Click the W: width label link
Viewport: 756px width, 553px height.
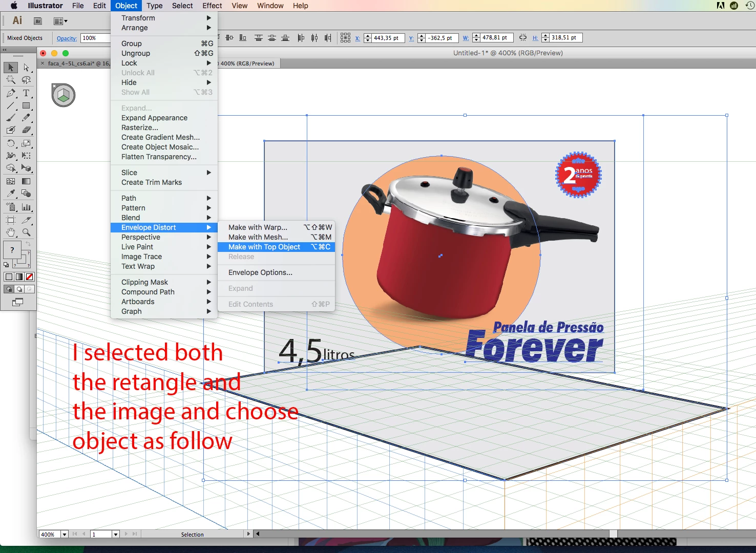coord(466,38)
